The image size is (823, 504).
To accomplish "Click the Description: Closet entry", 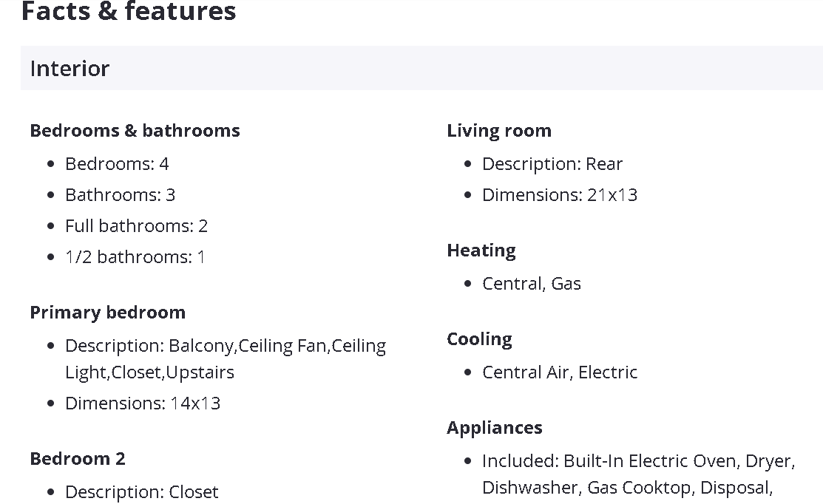I will click(141, 492).
